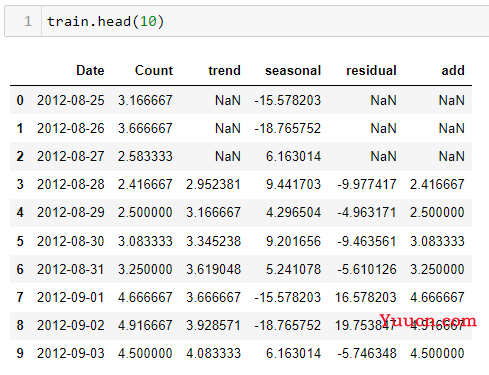Click the Count column header
Viewport: 489px width, 375px height.
point(154,70)
